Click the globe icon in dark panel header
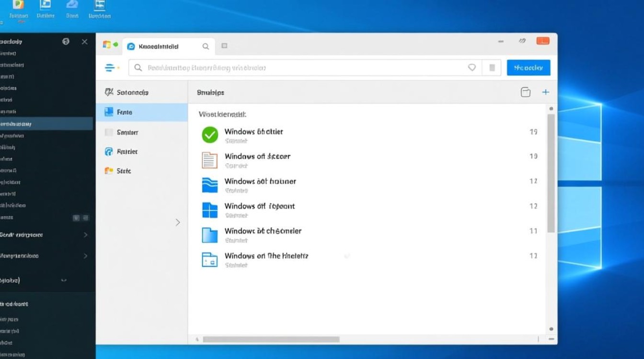 click(66, 42)
